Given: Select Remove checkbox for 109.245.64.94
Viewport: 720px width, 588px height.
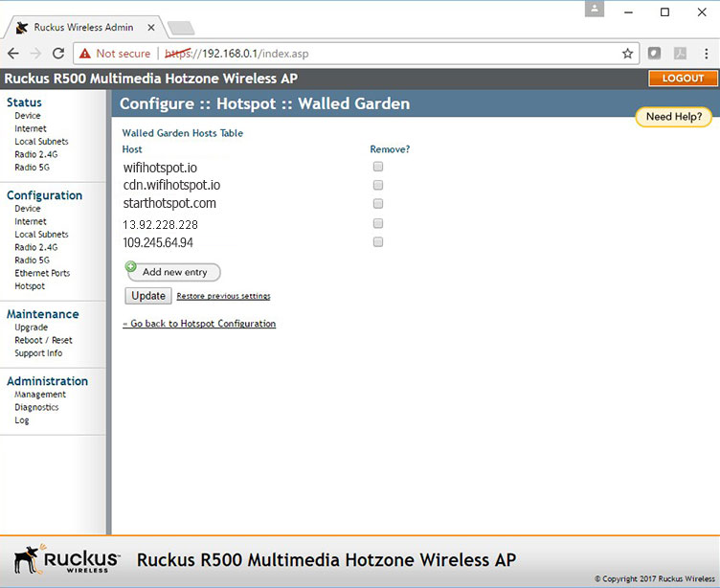Looking at the screenshot, I should 378,242.
